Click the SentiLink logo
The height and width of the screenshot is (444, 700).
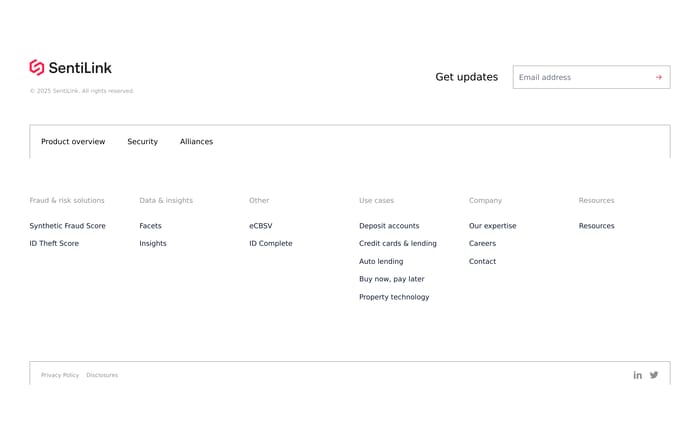point(70,68)
